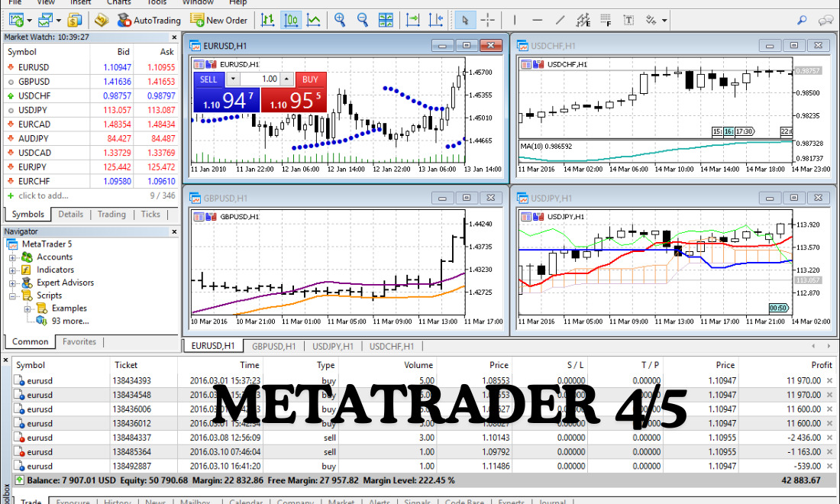This screenshot has height=504, width=840.
Task: Select trade row ticket 138484337
Action: coord(423,438)
